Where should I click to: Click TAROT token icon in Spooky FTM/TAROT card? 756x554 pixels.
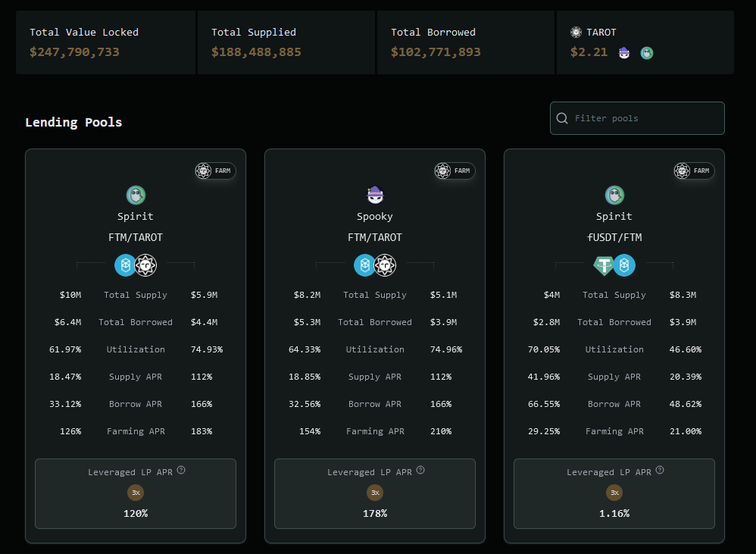tap(386, 265)
